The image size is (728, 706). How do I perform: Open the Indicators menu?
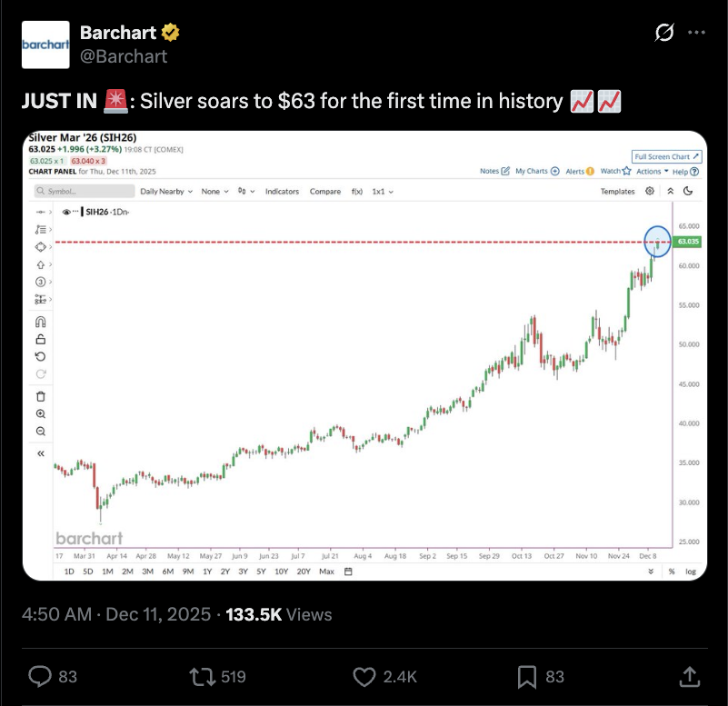point(282,192)
